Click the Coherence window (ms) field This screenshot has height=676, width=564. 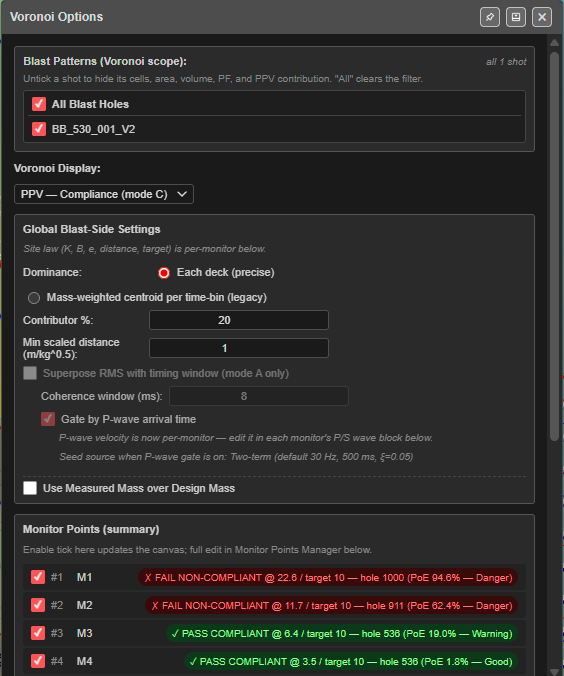(259, 396)
